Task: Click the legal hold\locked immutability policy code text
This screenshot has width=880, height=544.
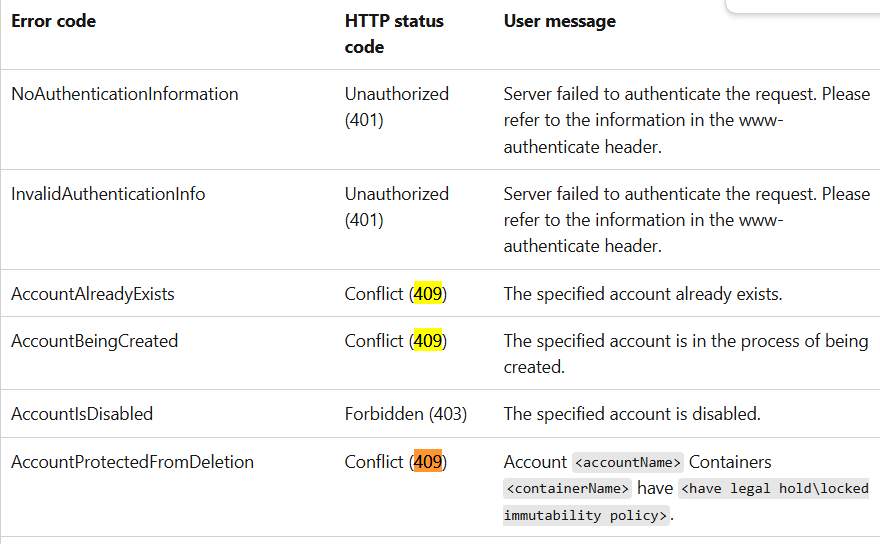Action: point(686,501)
